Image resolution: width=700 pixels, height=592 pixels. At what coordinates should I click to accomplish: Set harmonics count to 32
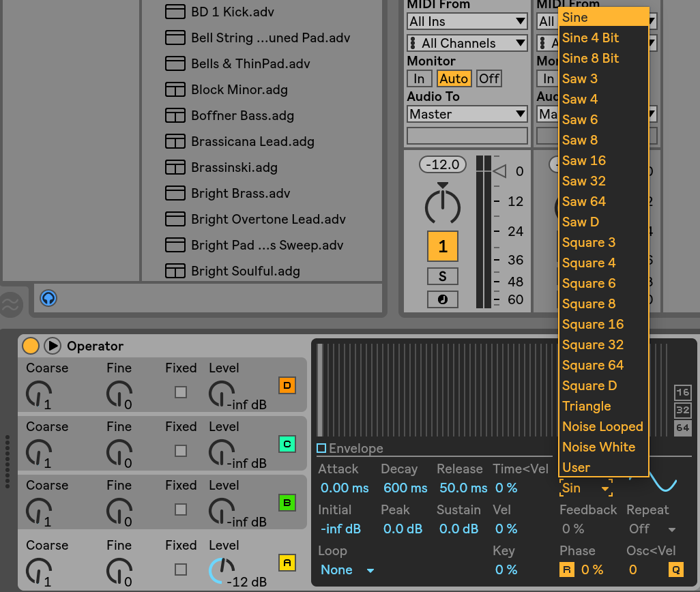point(682,410)
